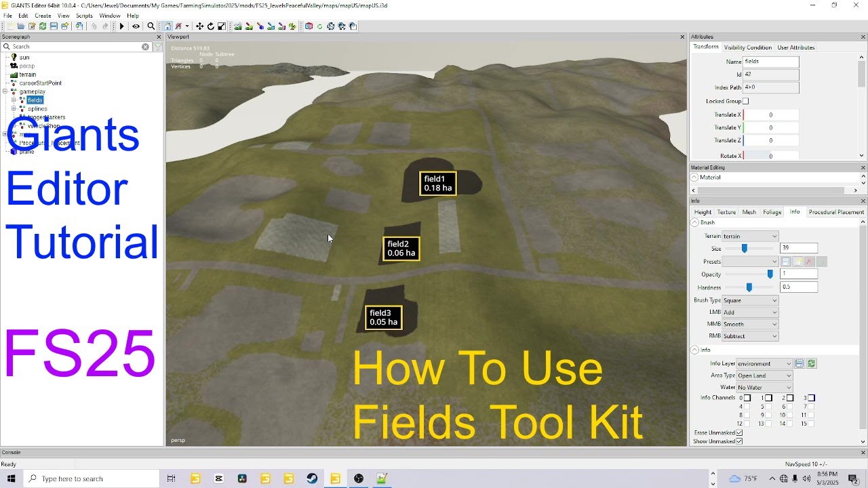Image resolution: width=868 pixels, height=488 pixels.
Task: Toggle Info Channel 4 checkbox
Action: click(747, 407)
